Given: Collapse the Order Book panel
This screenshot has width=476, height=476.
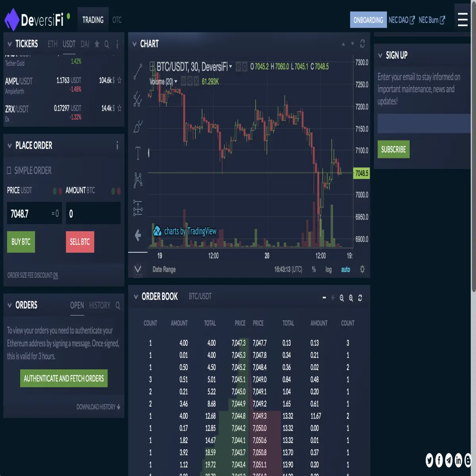Looking at the screenshot, I should (x=136, y=297).
